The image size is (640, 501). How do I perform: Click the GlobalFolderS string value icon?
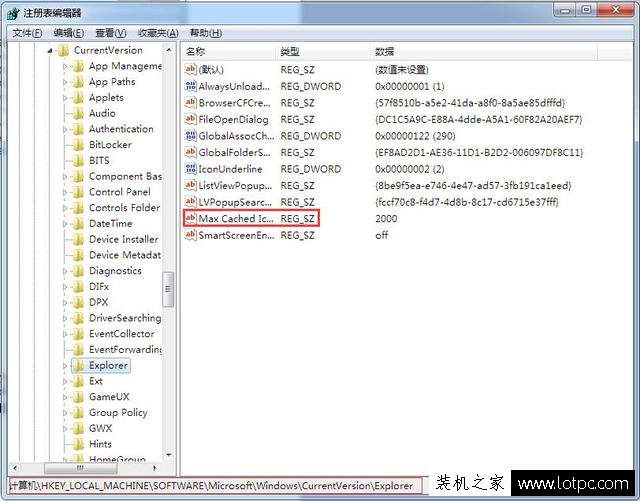coord(191,152)
